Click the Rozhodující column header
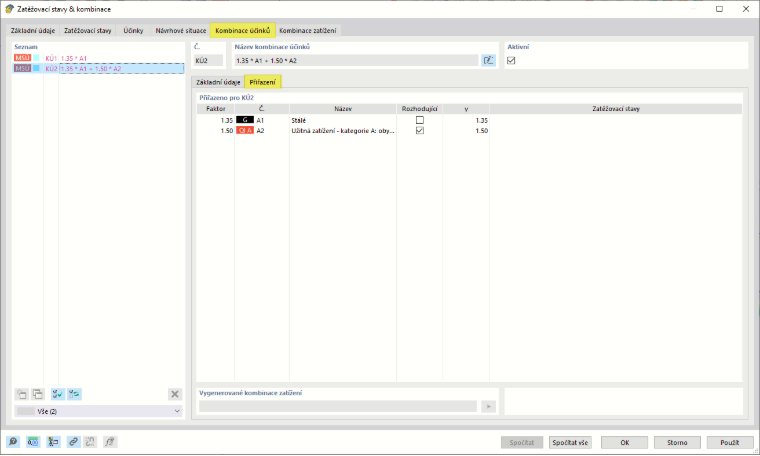Viewport: 760px width, 456px height. coord(419,109)
